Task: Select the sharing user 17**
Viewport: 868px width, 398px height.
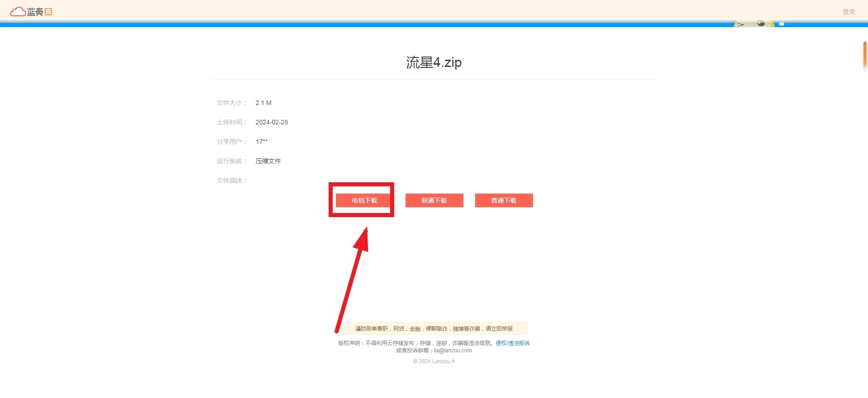Action: [x=261, y=142]
